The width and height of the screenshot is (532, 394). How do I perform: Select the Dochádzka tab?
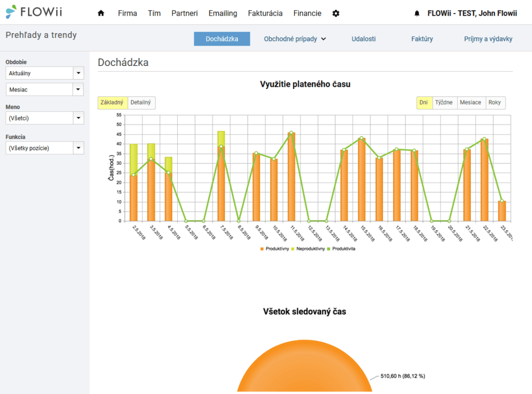[222, 38]
